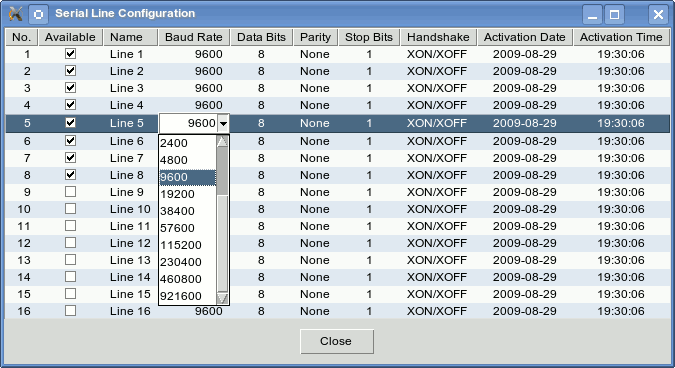Screen dimensions: 675x368
Task: Choose highlighted 9600 baud option
Action: coord(188,177)
